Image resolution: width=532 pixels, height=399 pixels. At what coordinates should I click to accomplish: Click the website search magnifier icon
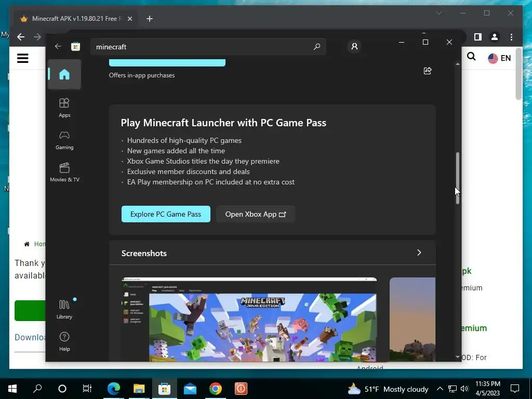point(471,57)
